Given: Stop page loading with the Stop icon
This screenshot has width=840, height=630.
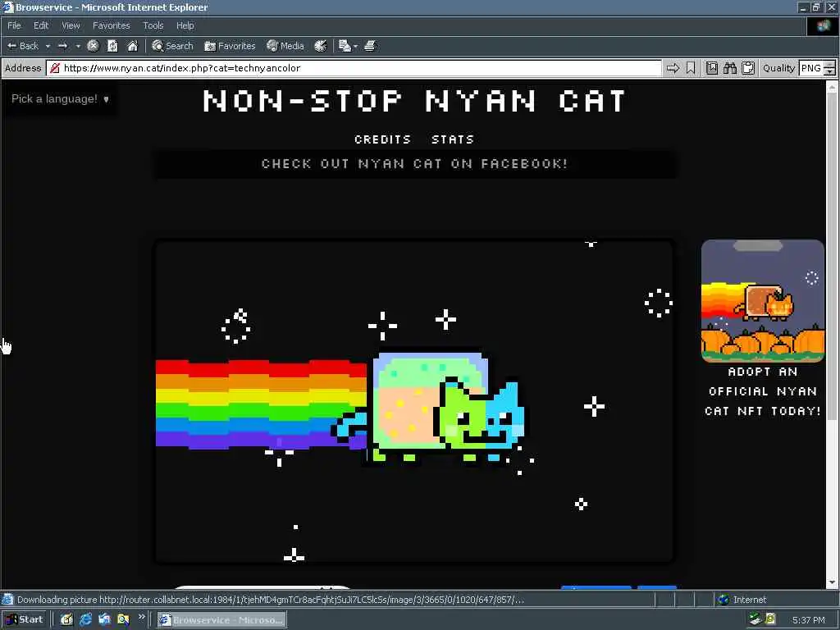Looking at the screenshot, I should [x=93, y=46].
